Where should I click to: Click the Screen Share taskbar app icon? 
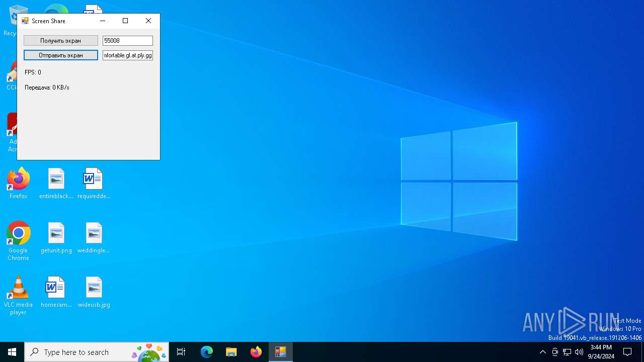281,352
